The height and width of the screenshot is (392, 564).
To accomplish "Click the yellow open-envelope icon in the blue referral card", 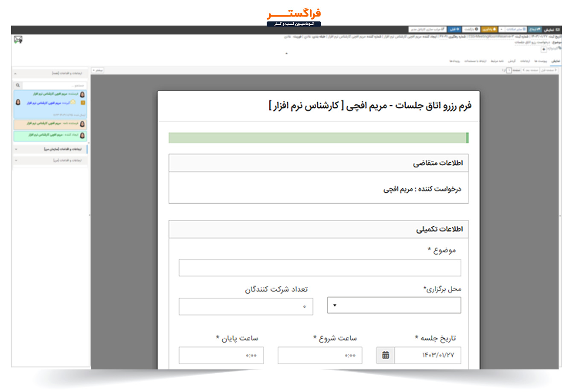I will (73, 102).
